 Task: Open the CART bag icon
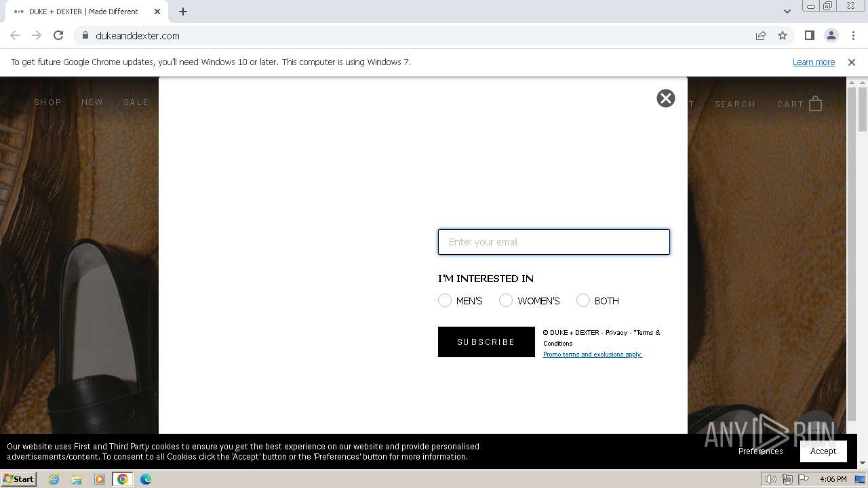[x=816, y=104]
